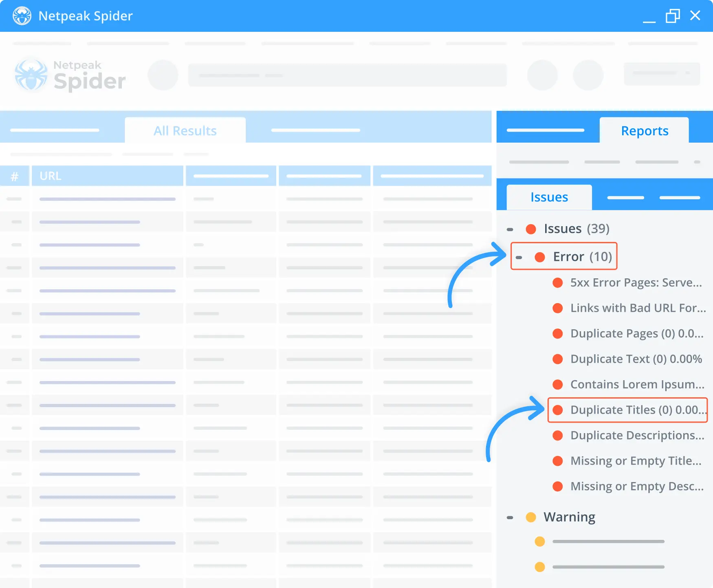Screen dimensions: 713x588
Task: Minimize the Netpeak Spider window
Action: tap(649, 21)
